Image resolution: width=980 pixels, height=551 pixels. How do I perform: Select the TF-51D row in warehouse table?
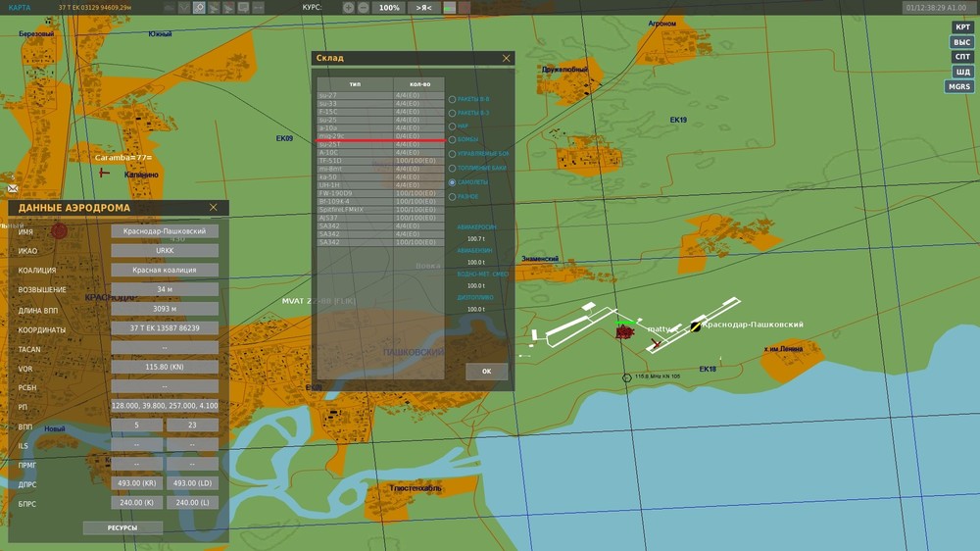(x=380, y=160)
